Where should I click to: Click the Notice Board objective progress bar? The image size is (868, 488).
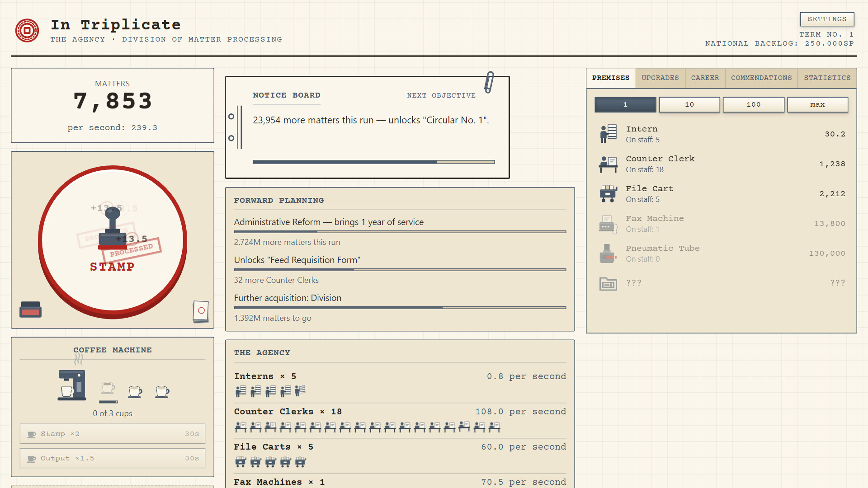point(374,162)
